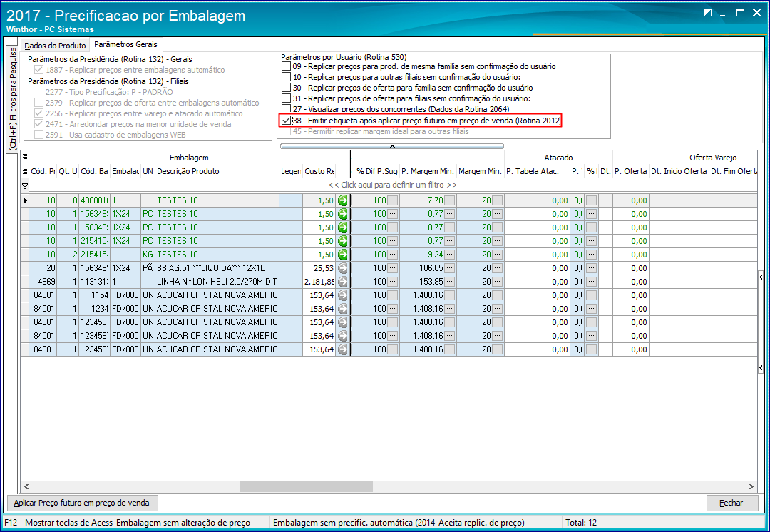The width and height of the screenshot is (770, 532).
Task: Toggle parameter 2471 arredondar preços
Action: (38, 124)
